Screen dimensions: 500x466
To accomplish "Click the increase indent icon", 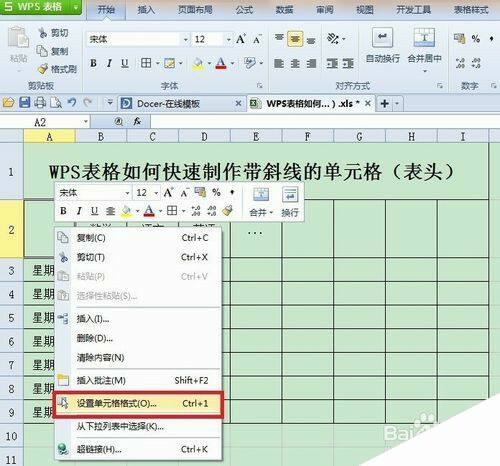I will [x=348, y=63].
